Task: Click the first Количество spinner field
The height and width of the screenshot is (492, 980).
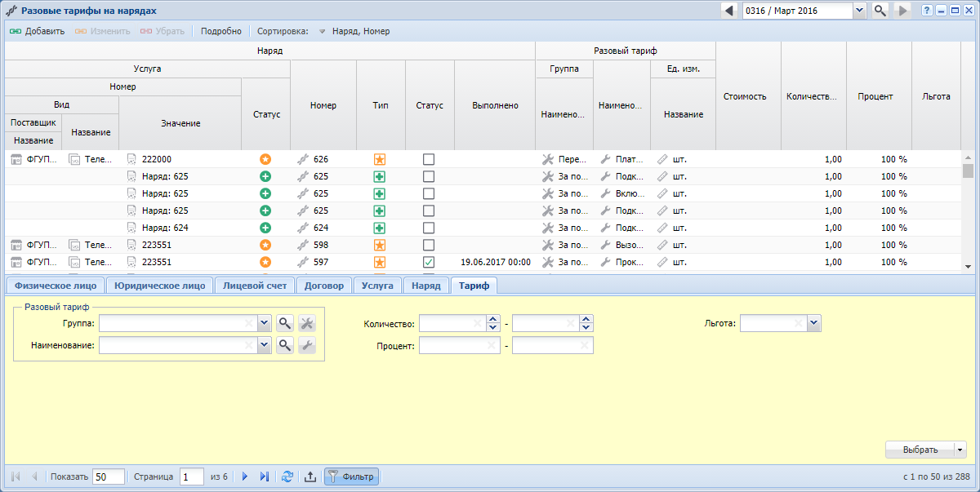Action: pos(452,324)
